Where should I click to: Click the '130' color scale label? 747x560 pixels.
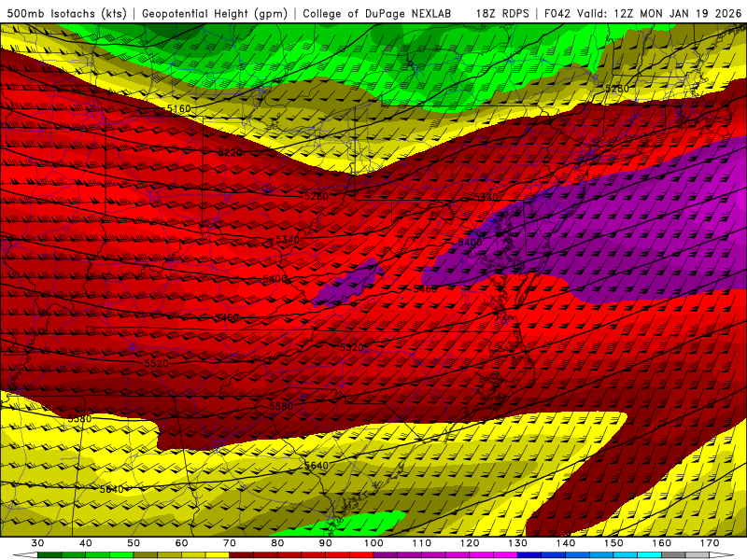click(518, 543)
